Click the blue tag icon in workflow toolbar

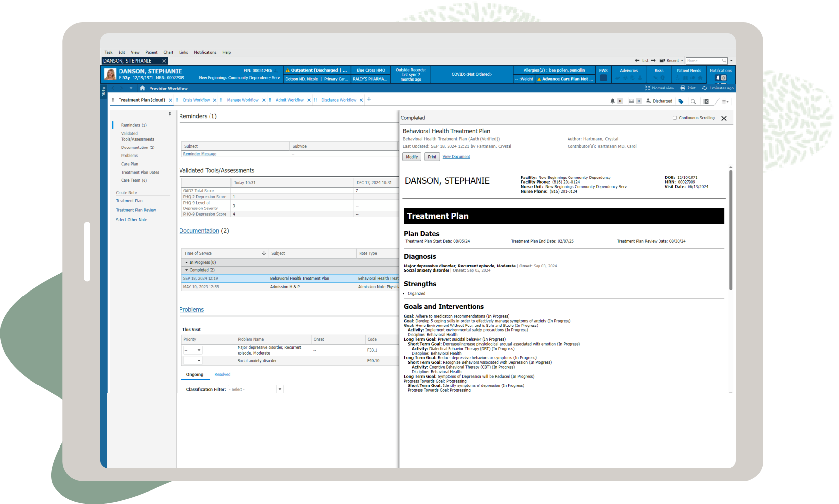[681, 101]
